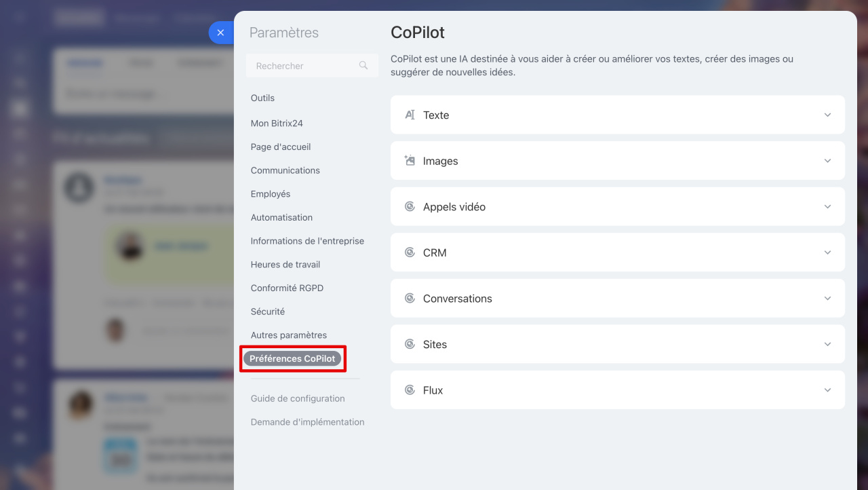Click the Texte section title
This screenshot has height=490, width=868.
436,115
